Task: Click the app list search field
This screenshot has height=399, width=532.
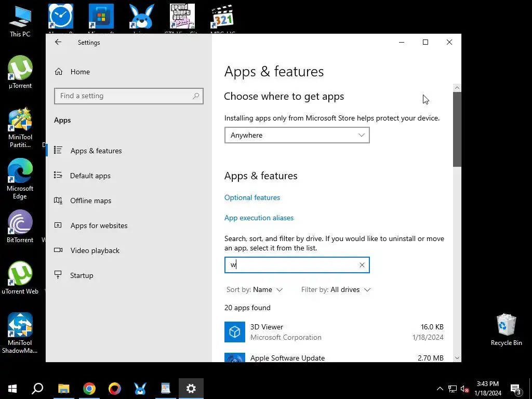Action: (297, 265)
